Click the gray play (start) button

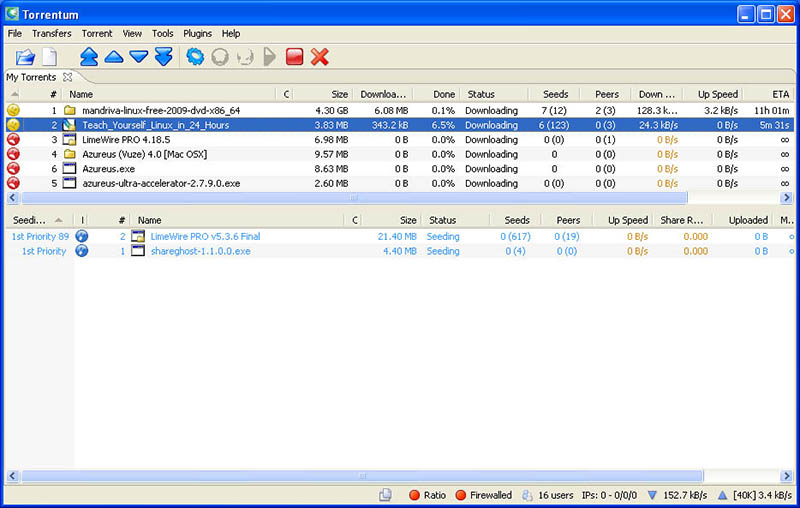click(x=269, y=57)
